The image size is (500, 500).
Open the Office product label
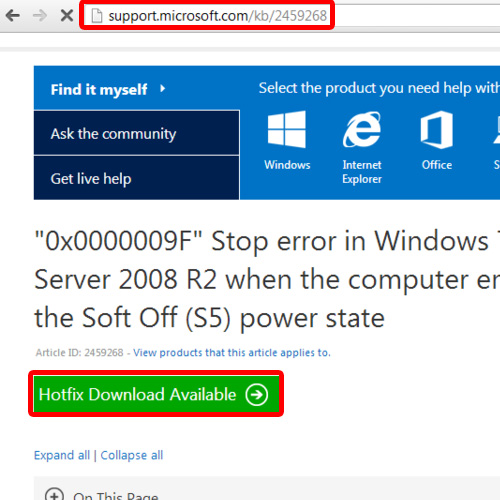point(437,165)
